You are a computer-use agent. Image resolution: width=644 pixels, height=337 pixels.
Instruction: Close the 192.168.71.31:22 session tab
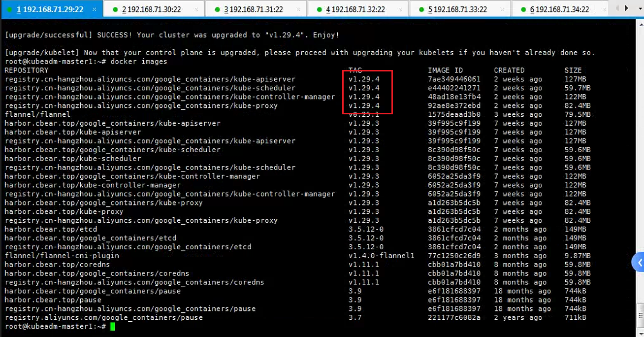[299, 9]
